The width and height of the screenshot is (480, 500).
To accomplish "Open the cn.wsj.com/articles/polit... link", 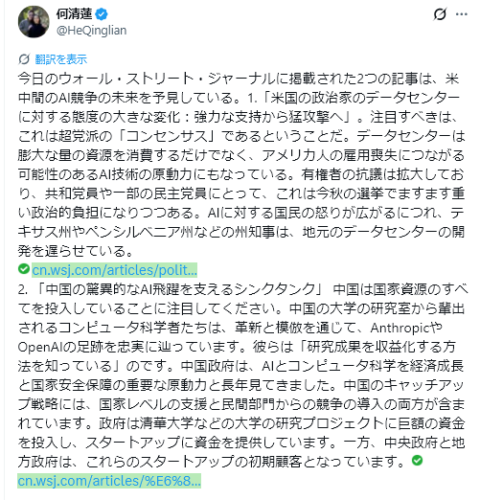I will [114, 270].
